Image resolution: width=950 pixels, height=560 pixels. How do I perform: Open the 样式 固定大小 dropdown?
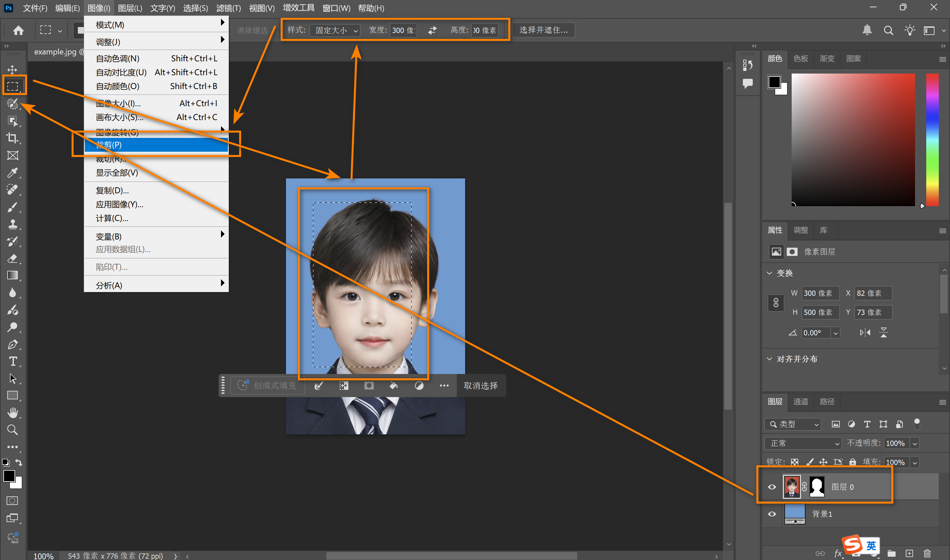[x=335, y=30]
